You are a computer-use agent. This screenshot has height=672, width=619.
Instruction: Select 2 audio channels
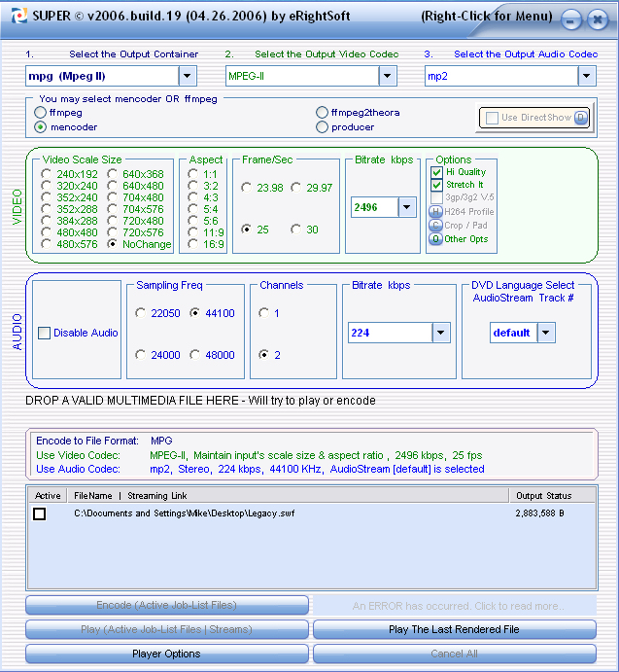point(264,355)
